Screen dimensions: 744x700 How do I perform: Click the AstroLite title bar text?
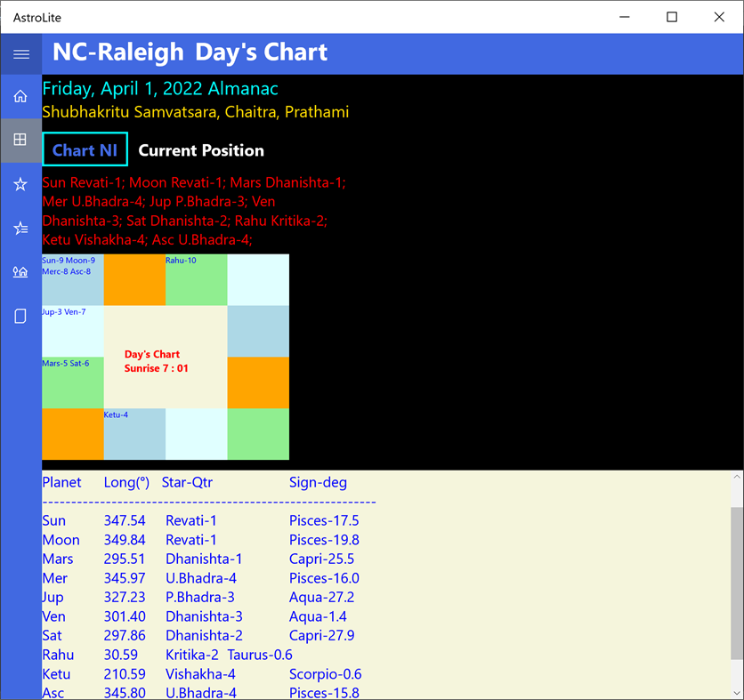point(36,17)
